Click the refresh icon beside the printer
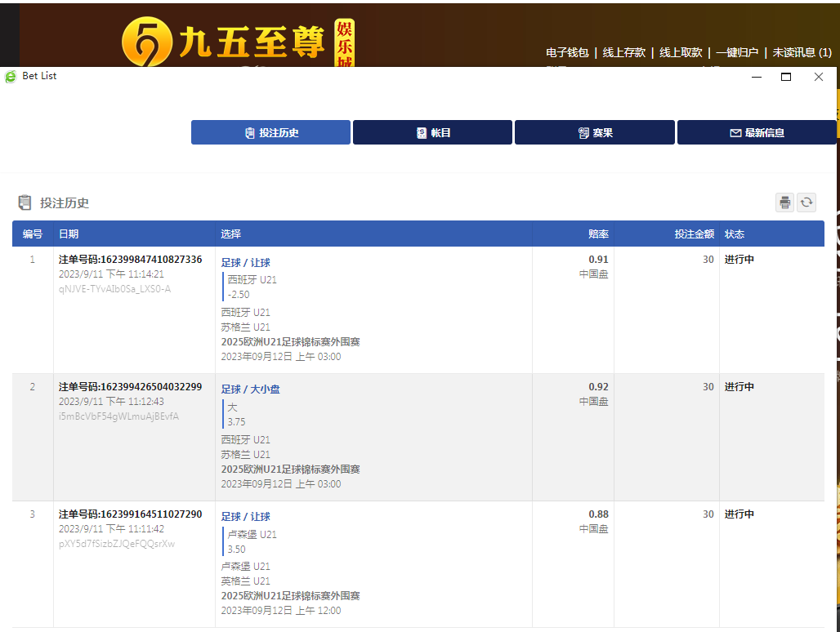840x632 pixels. (x=806, y=203)
